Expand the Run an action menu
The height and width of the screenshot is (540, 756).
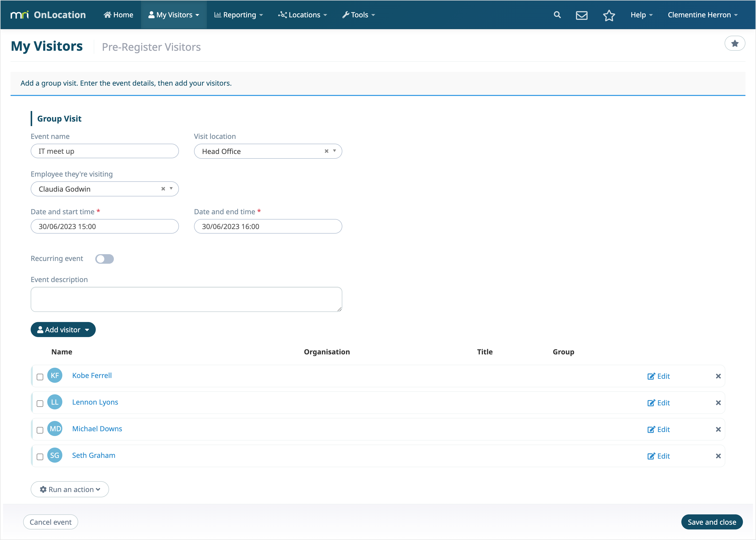coord(70,489)
